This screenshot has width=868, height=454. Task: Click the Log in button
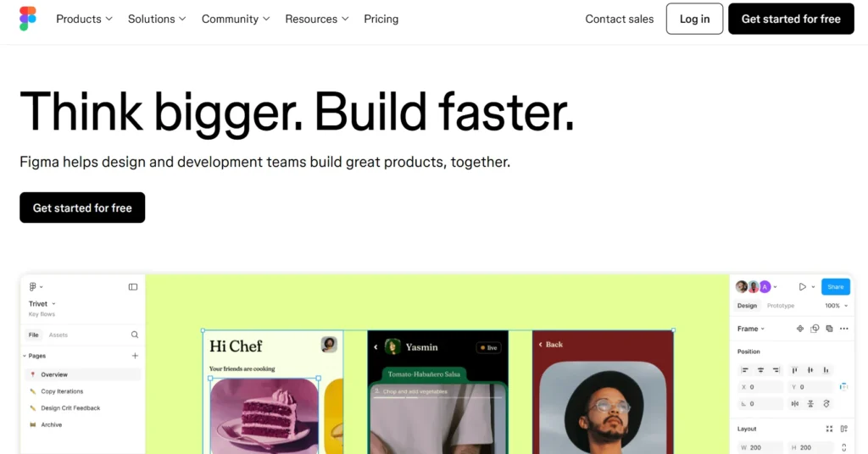(694, 19)
